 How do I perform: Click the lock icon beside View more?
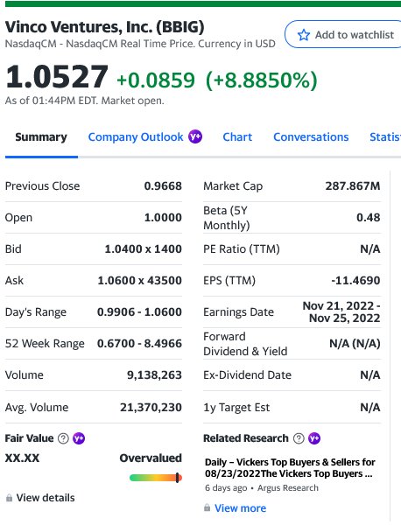207,507
